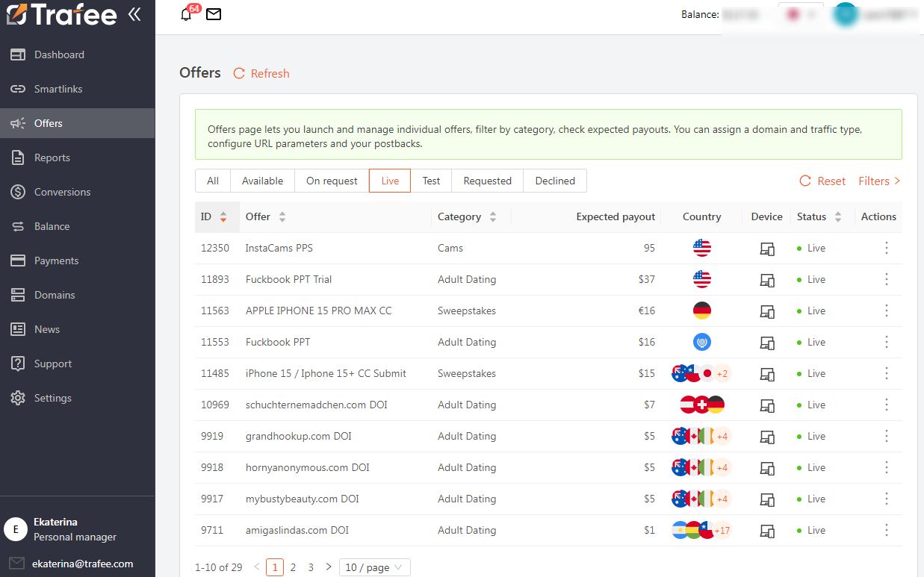Click the +17 countries badge for amigaslindas.com

722,530
